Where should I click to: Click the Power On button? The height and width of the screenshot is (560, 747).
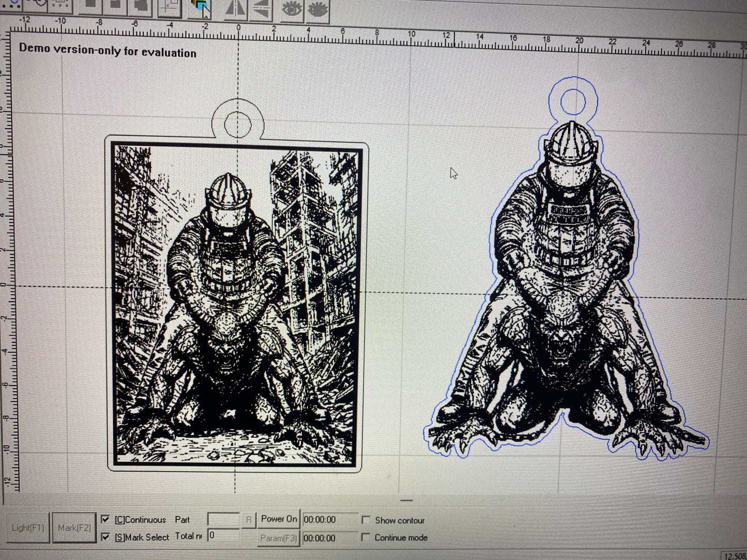click(279, 519)
